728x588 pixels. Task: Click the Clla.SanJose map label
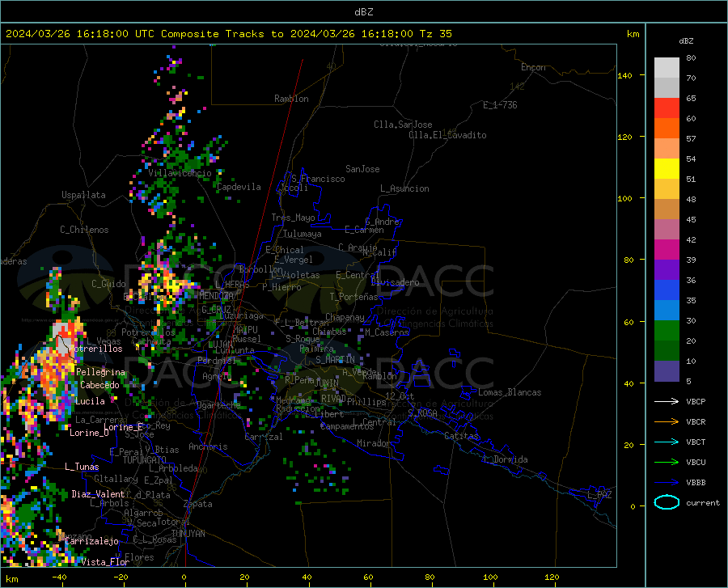[403, 125]
